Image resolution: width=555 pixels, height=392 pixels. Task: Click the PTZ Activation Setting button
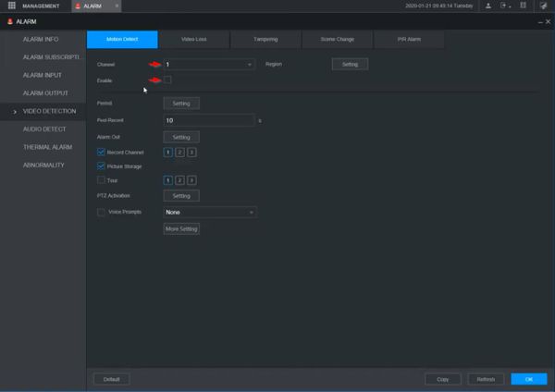(x=181, y=196)
